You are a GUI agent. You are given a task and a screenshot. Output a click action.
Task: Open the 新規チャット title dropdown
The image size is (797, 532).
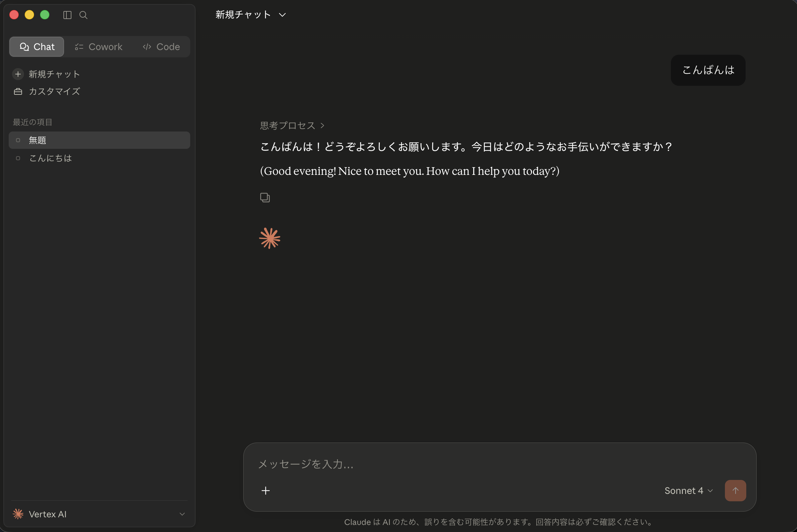click(x=251, y=15)
